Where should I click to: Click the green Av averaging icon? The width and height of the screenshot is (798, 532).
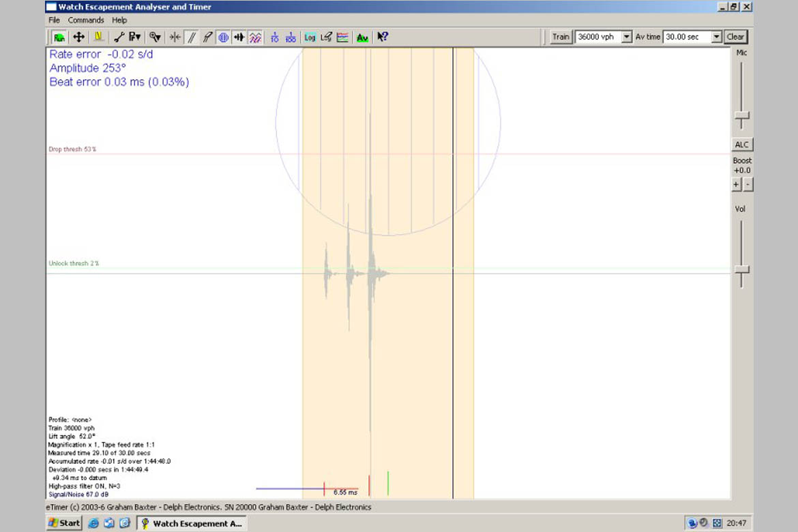[x=362, y=38]
